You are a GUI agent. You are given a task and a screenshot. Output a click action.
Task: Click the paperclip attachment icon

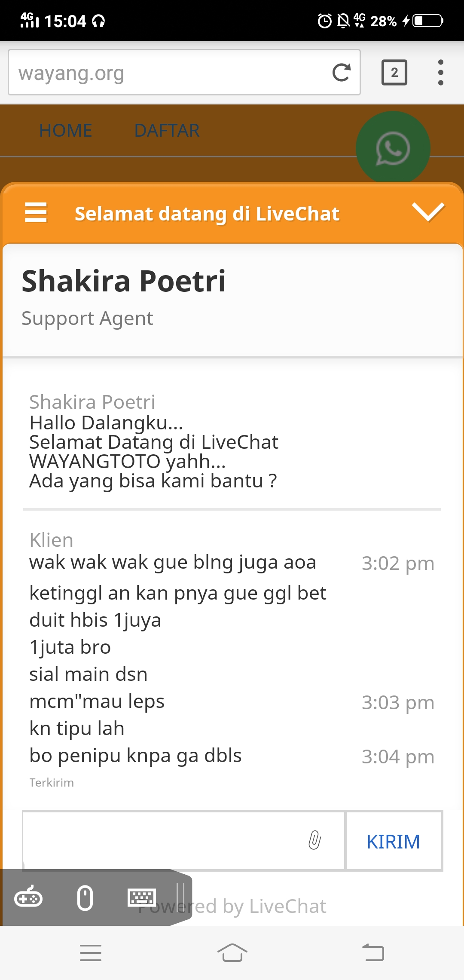[314, 840]
